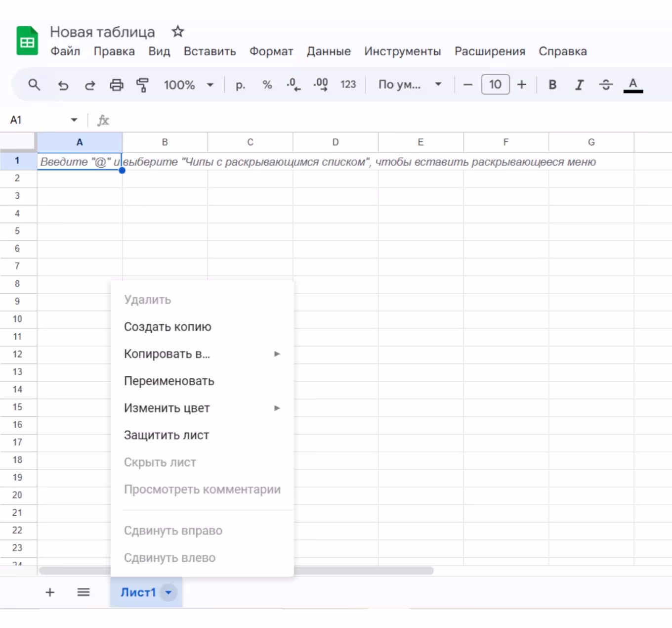The height and width of the screenshot is (628, 672).
Task: Choose Переименовать in context menu
Action: pos(169,381)
